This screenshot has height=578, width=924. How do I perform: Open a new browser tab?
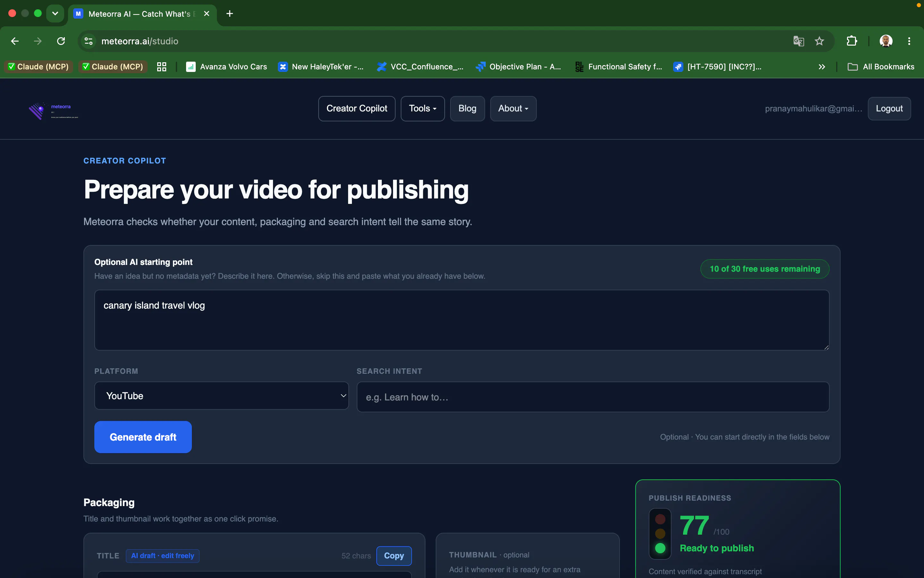pos(229,14)
